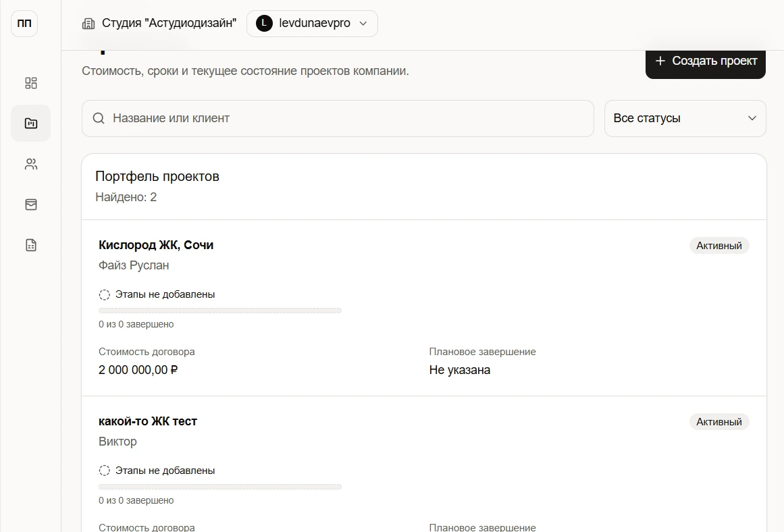
Task: Click client name Файз Руслан
Action: coord(134,265)
